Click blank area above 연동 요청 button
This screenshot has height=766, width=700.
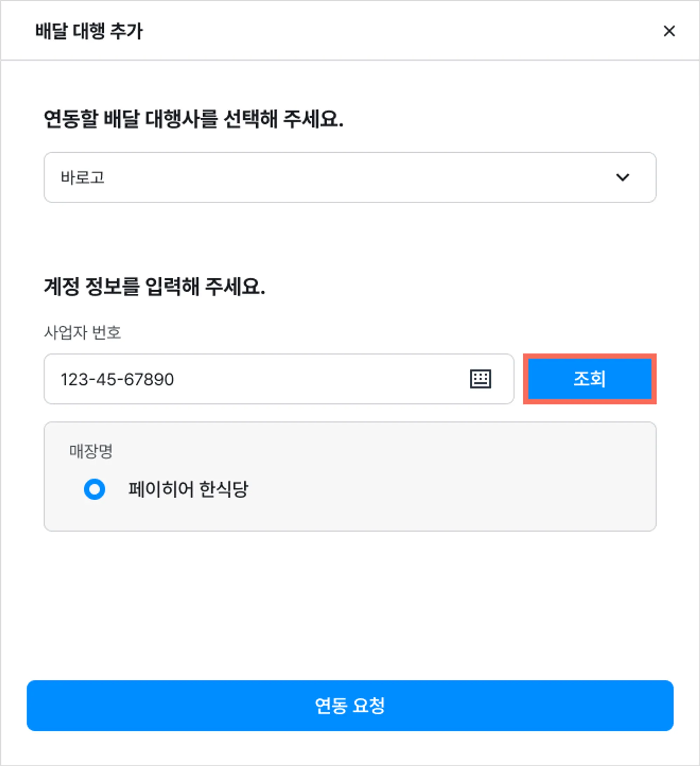pos(350,608)
